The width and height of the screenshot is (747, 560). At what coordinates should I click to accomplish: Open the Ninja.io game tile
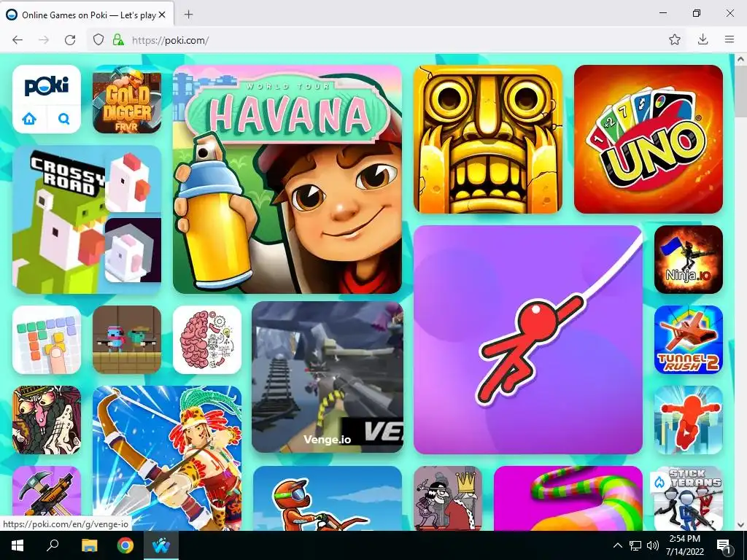click(x=689, y=260)
